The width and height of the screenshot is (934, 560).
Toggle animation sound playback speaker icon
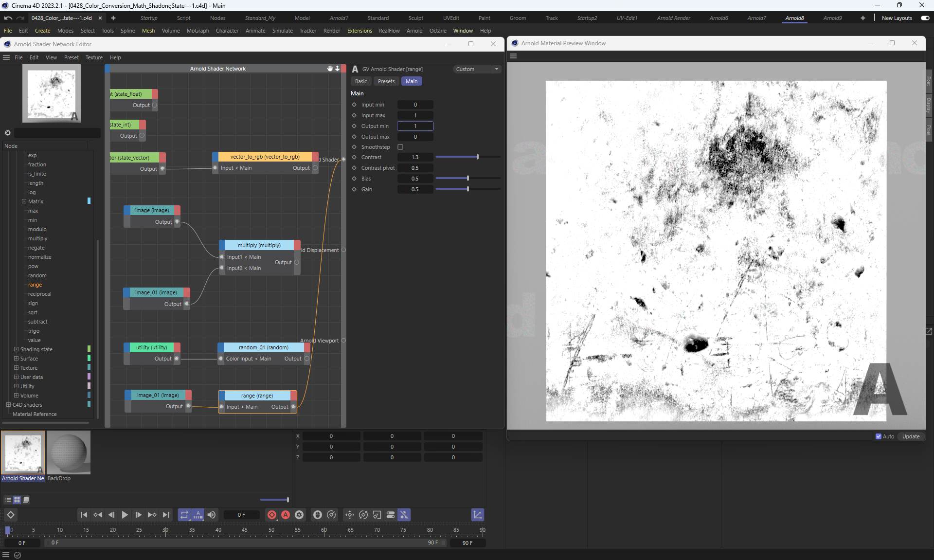[x=212, y=515]
